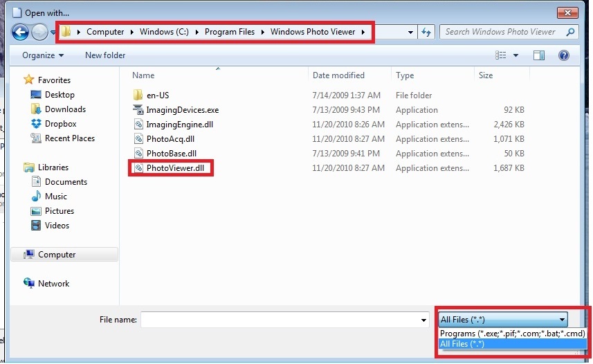
Task: Expand the arrow after Windows Photo Viewer breadcrumb
Action: (363, 32)
